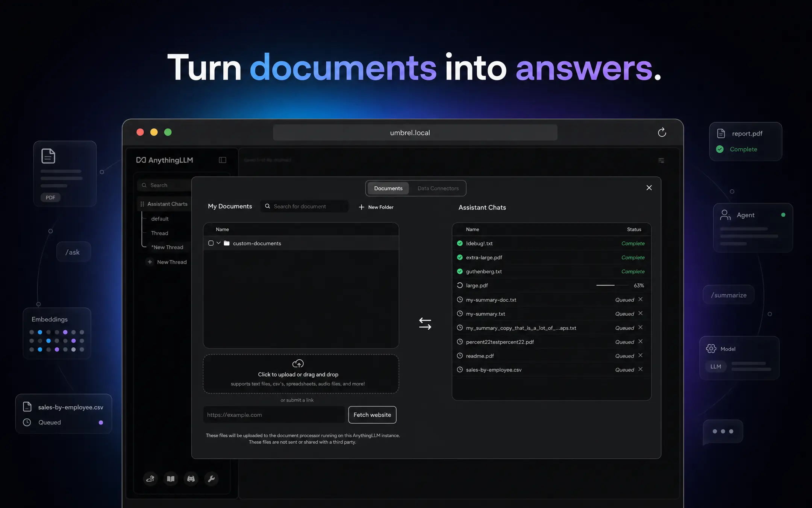Click the large.pdf progress bar
This screenshot has height=508, width=812.
tap(612, 285)
